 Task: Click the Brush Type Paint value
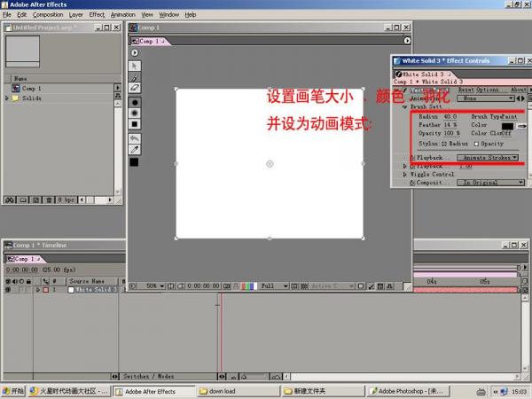click(x=510, y=116)
